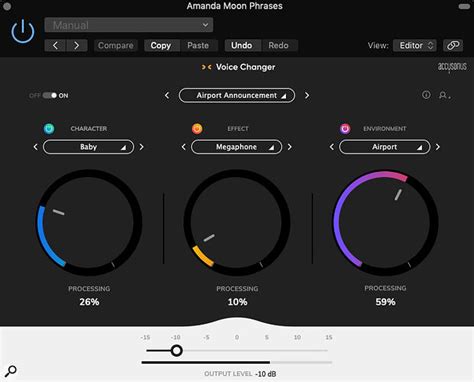Select previous character before Baby

click(36, 147)
